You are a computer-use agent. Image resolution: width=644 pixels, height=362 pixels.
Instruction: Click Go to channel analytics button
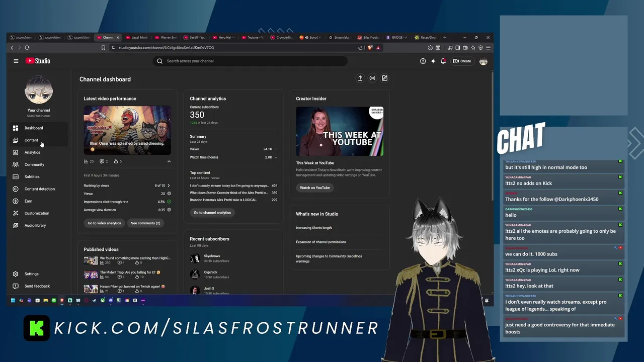[x=212, y=212]
